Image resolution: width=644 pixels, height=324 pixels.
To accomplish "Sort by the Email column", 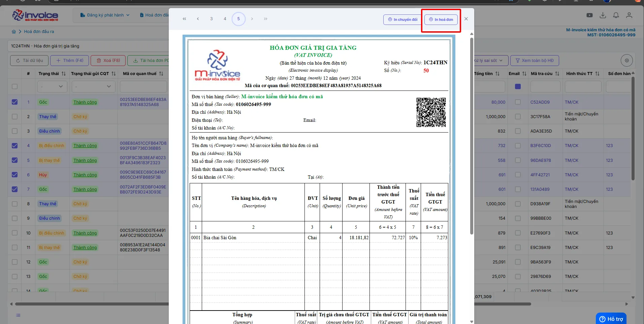I will (x=524, y=74).
